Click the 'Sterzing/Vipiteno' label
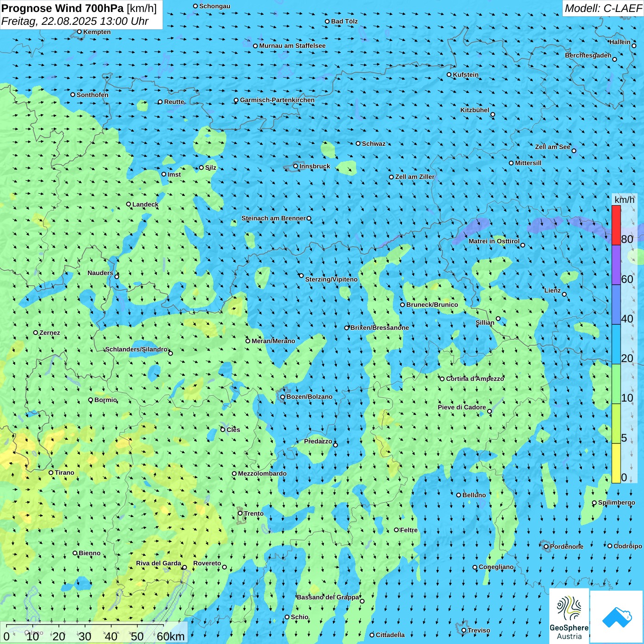Image resolution: width=644 pixels, height=644 pixels. tap(331, 279)
